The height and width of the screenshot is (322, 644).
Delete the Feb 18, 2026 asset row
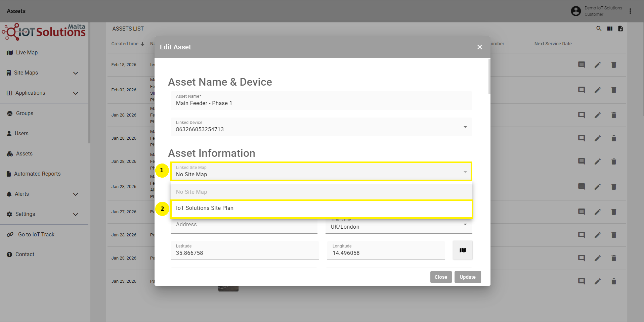(x=614, y=65)
